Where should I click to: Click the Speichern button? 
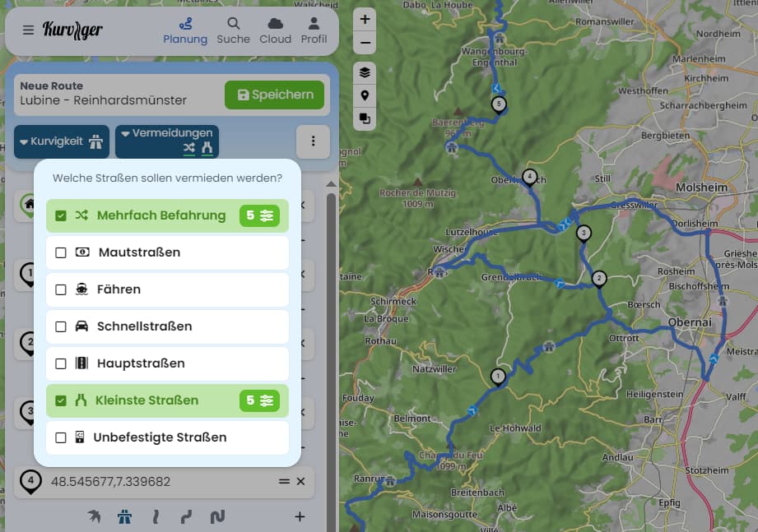(x=274, y=95)
